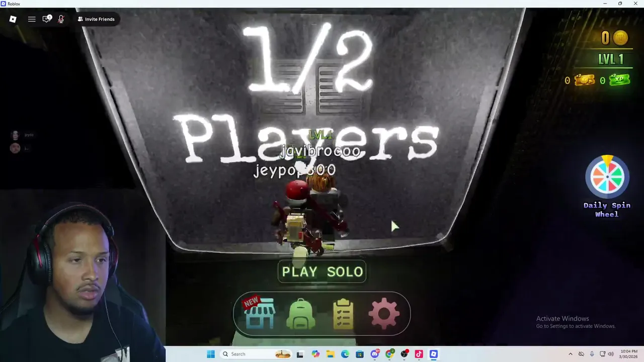
Task: Open Google Chrome from the taskbar
Action: [x=389, y=354]
